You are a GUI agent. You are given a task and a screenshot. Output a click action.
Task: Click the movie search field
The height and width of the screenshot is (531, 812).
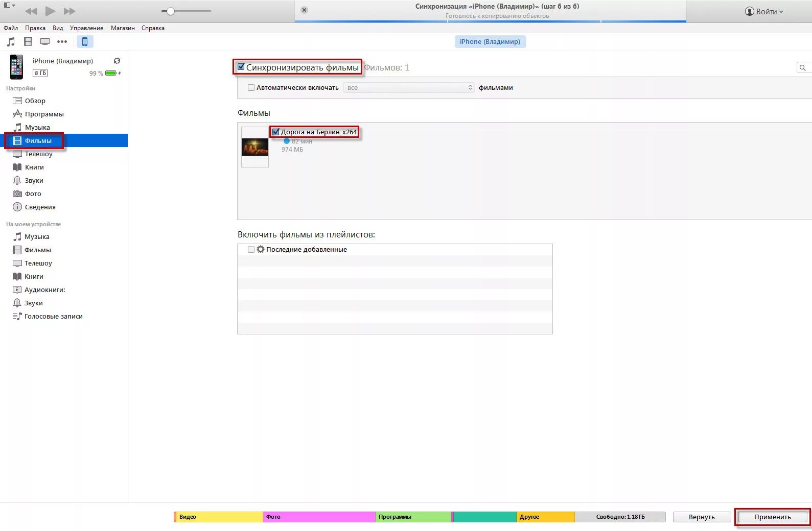(x=804, y=67)
